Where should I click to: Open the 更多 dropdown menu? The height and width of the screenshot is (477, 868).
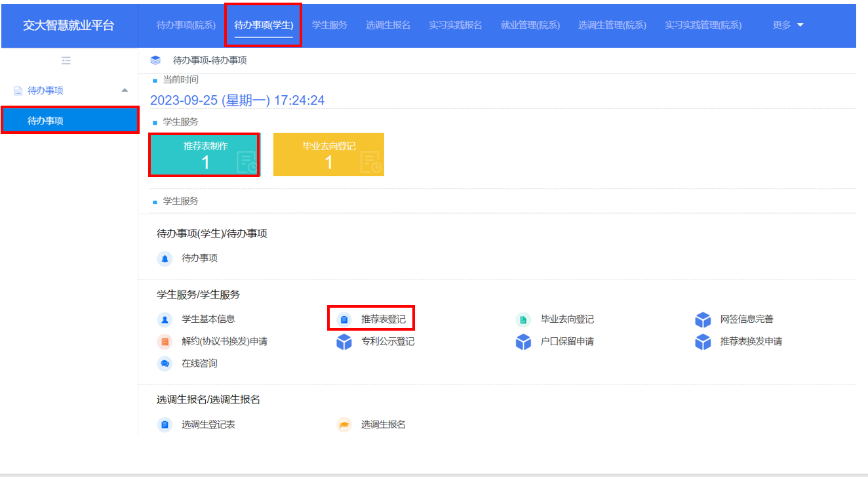(787, 24)
